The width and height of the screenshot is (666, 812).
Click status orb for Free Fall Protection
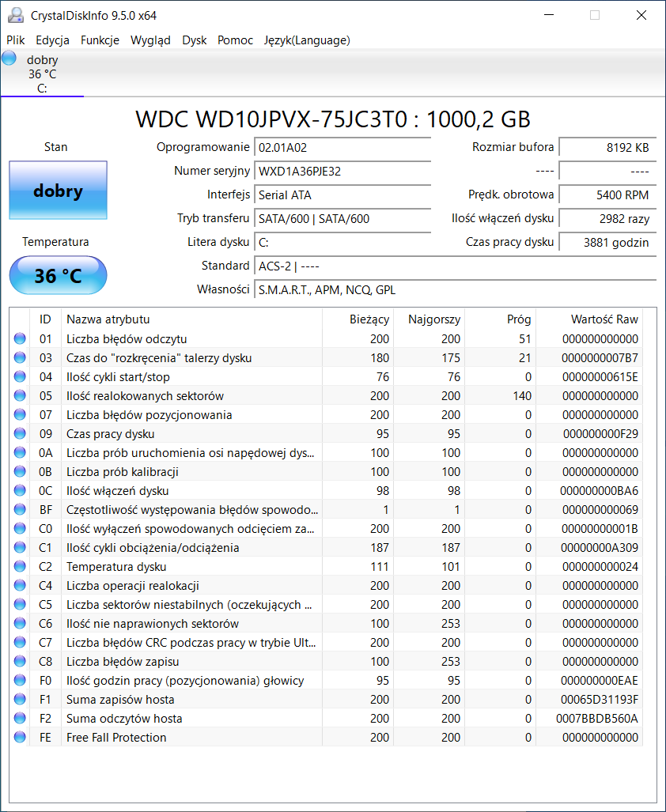[x=20, y=738]
